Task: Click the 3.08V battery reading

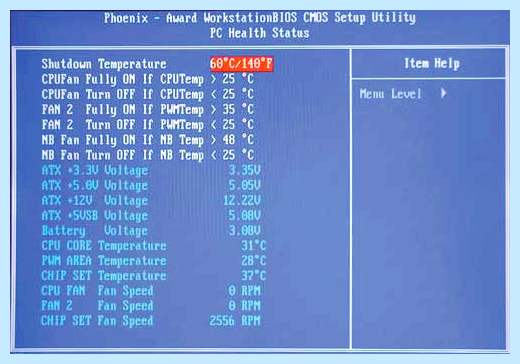Action: tap(244, 231)
